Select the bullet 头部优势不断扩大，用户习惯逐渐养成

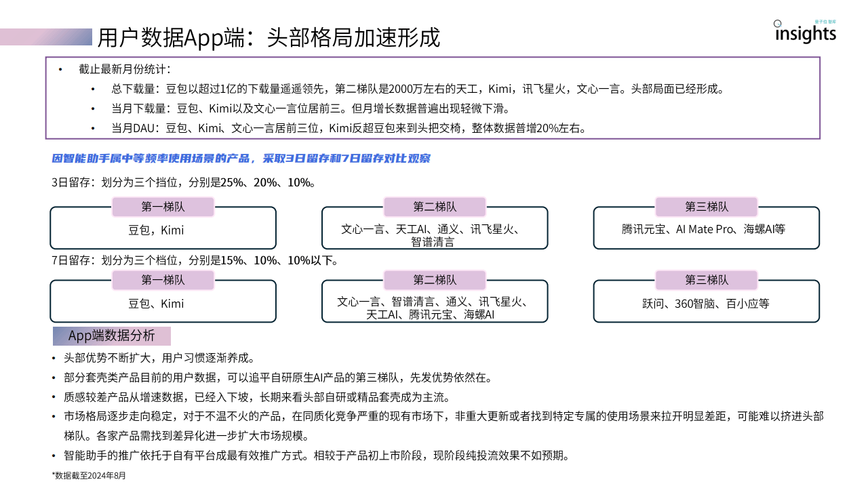(159, 358)
